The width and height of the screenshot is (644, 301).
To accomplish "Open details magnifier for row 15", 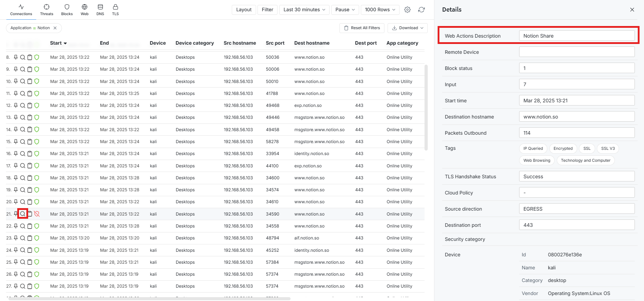I will pos(23,141).
